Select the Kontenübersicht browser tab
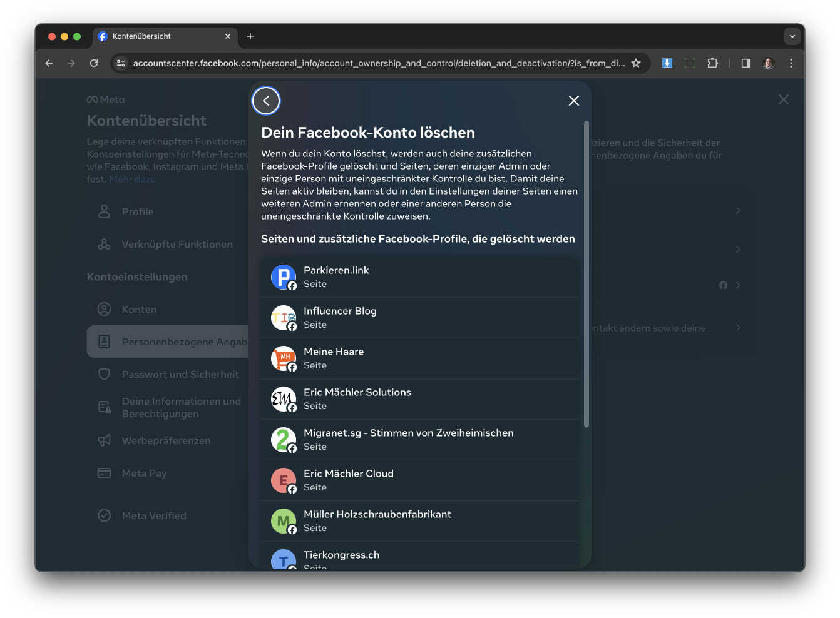The width and height of the screenshot is (840, 618). click(x=163, y=36)
